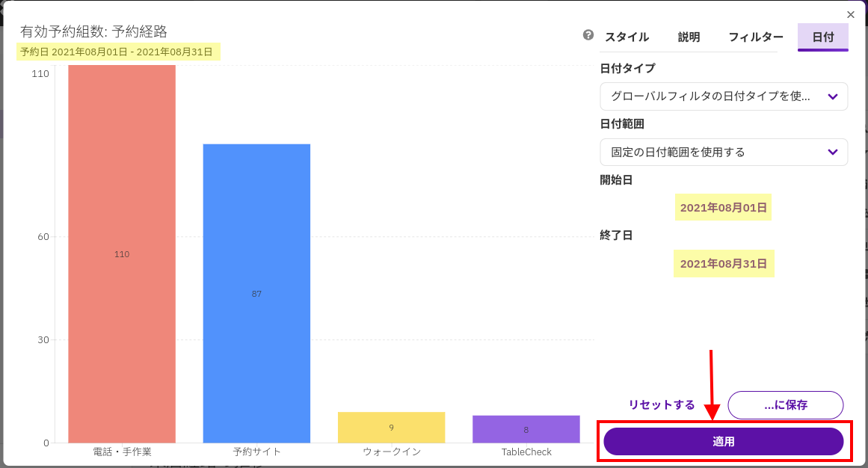The width and height of the screenshot is (868, 468).
Task: Click the 日付範囲 dropdown chevron arrow
Action: (833, 152)
